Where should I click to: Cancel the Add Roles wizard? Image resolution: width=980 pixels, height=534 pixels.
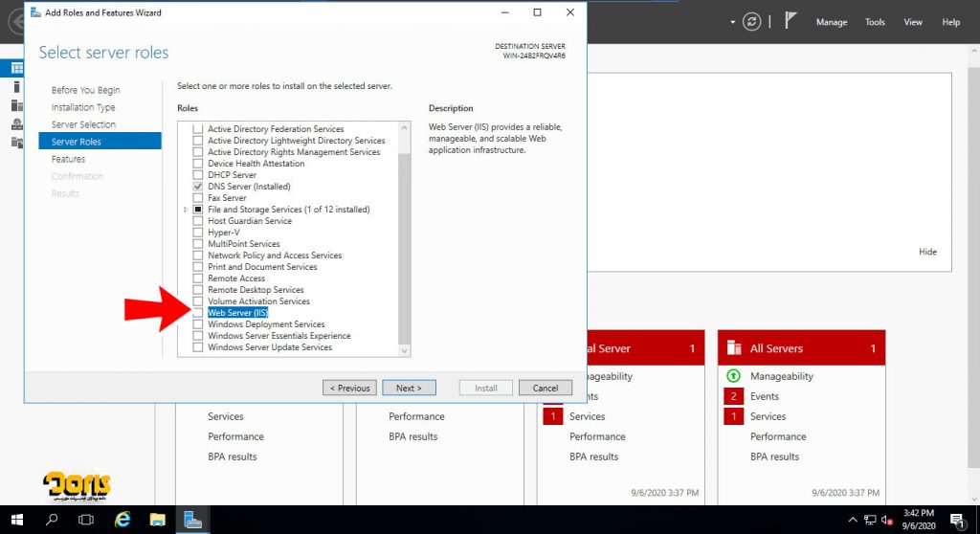(x=545, y=388)
